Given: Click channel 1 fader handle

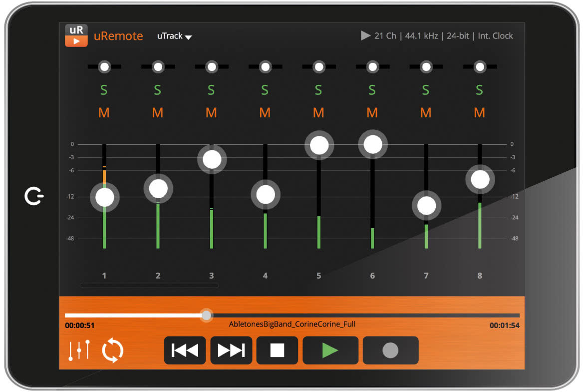Looking at the screenshot, I should click(105, 197).
